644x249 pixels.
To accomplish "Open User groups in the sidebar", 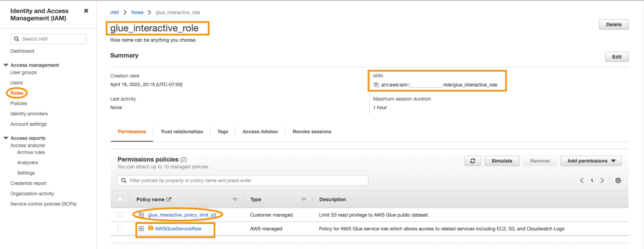I will click(x=23, y=72).
